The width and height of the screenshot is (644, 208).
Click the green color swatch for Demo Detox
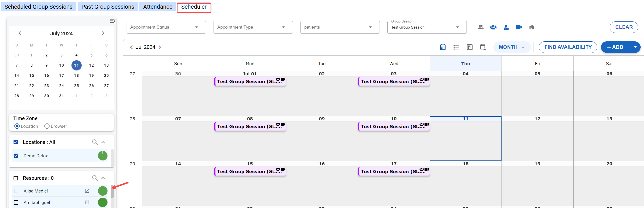102,156
